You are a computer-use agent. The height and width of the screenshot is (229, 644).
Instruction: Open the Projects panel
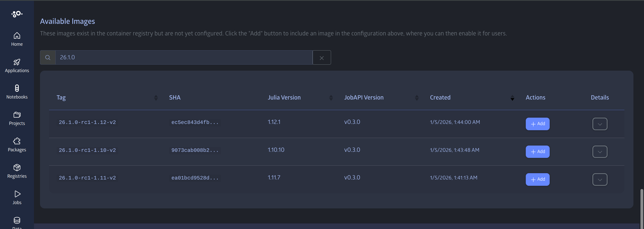pyautogui.click(x=17, y=118)
